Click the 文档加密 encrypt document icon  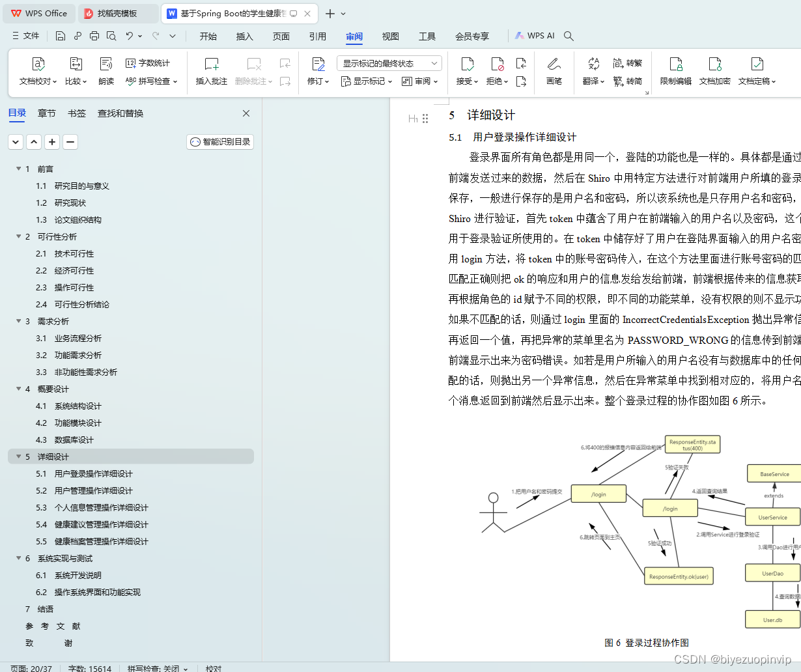(715, 64)
